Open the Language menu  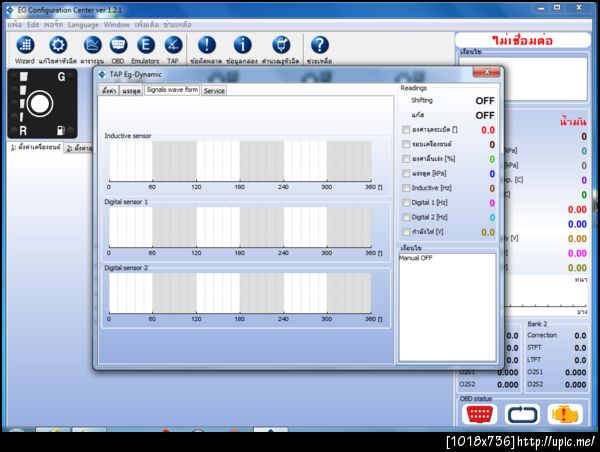coord(83,24)
